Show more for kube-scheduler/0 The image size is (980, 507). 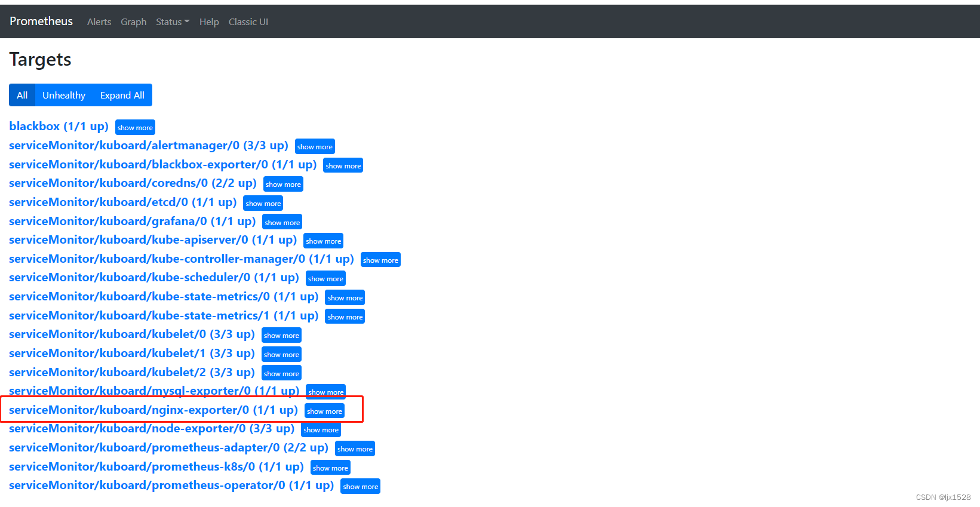pyautogui.click(x=325, y=278)
